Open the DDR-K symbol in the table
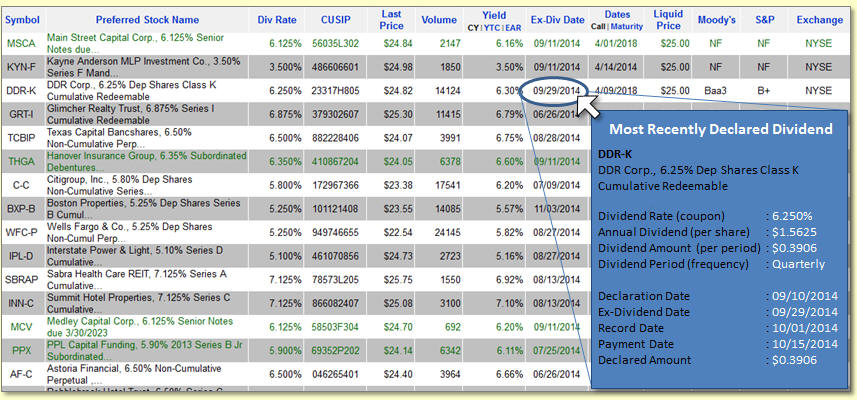Viewport: 857px width, 400px height. click(22, 91)
